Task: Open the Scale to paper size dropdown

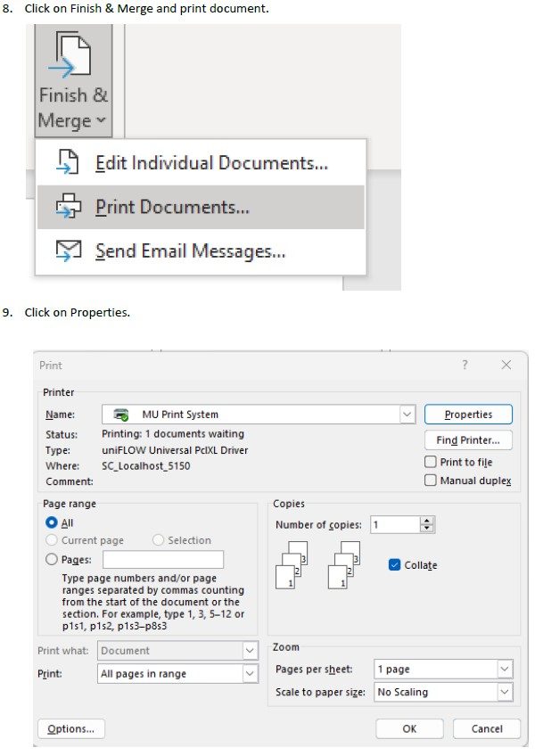Action: 505,692
